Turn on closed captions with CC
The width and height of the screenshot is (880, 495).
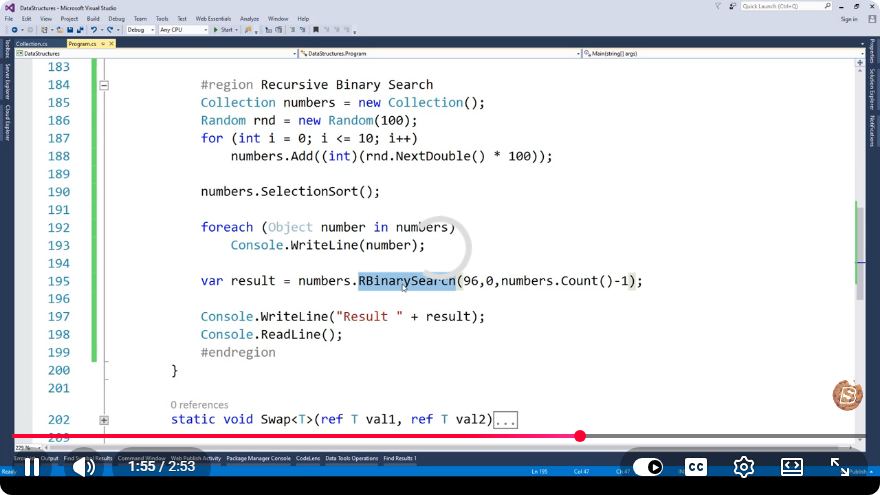pos(696,467)
